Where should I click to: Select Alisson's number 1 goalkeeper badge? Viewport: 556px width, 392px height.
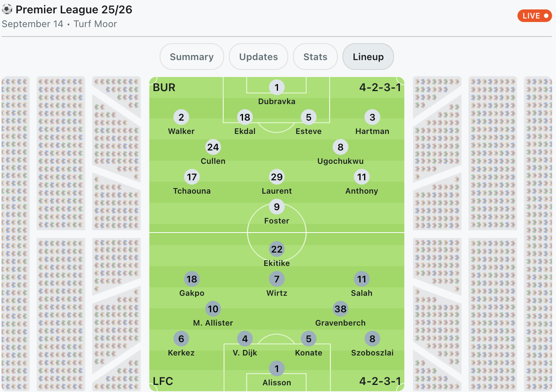click(x=277, y=368)
